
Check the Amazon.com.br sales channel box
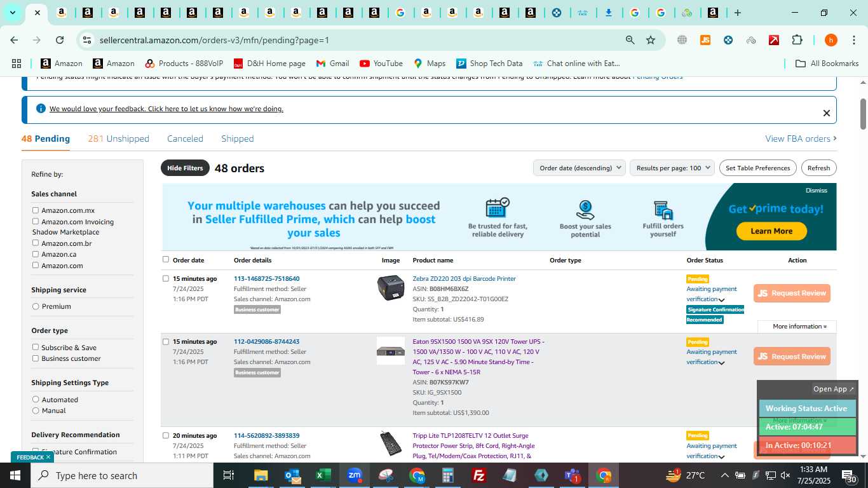(x=36, y=243)
